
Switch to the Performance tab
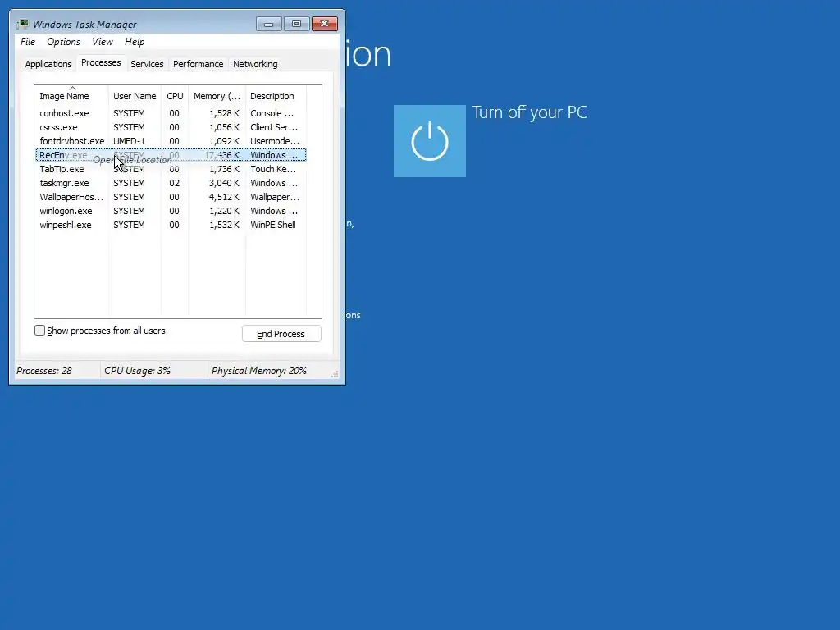tap(199, 64)
